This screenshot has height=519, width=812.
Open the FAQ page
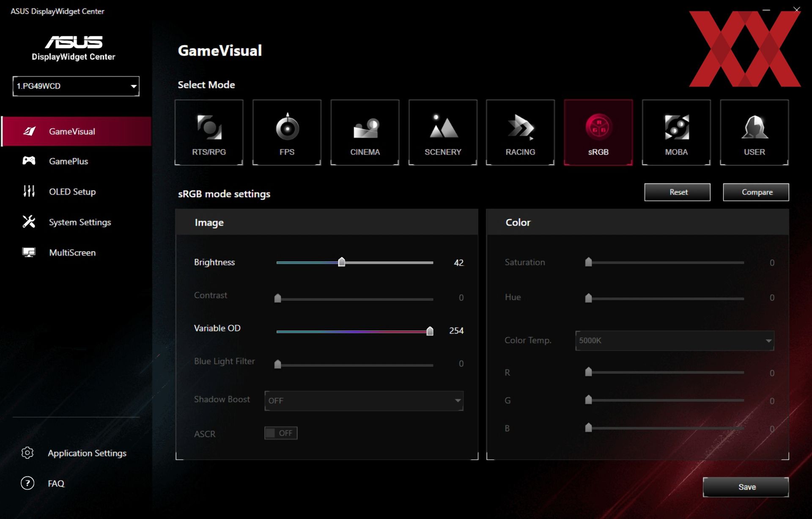point(56,483)
